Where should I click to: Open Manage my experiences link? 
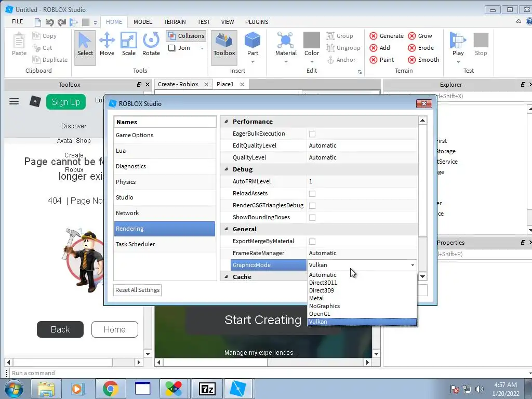click(x=259, y=353)
